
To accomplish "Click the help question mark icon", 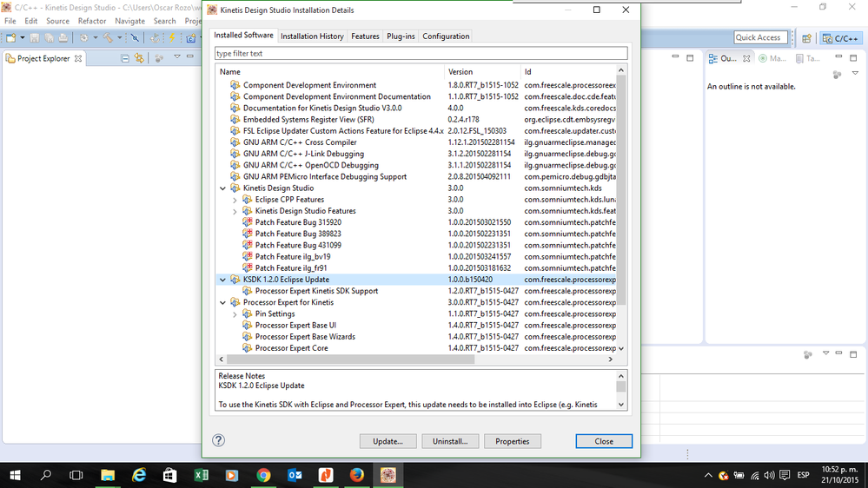I will pyautogui.click(x=219, y=440).
